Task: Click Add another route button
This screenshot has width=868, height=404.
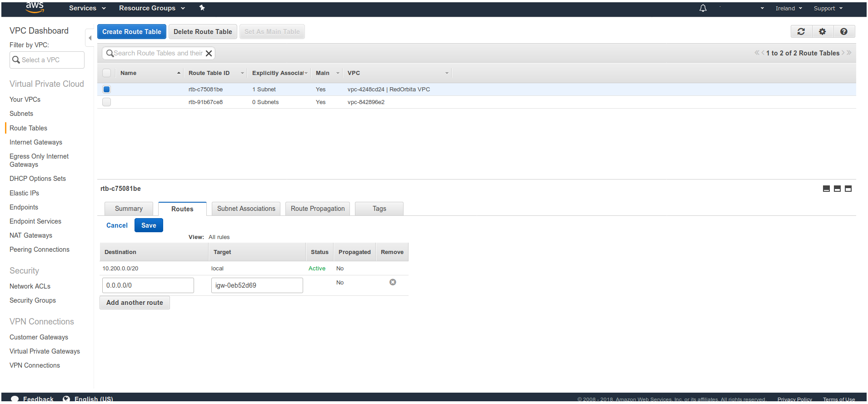Action: point(135,303)
